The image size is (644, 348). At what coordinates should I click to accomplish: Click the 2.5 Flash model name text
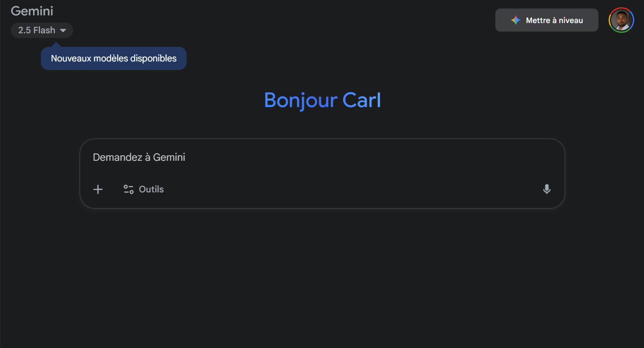click(x=37, y=30)
